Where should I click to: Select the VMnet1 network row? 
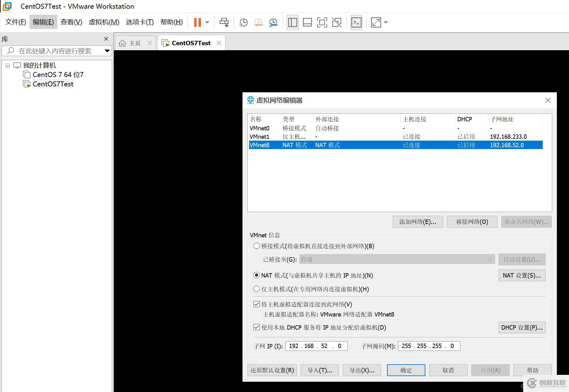396,137
